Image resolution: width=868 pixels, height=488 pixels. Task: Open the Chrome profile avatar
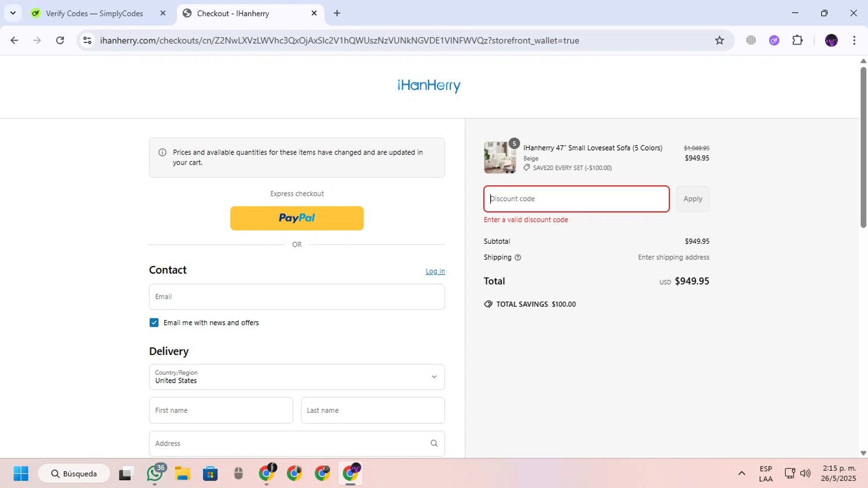pyautogui.click(x=832, y=41)
